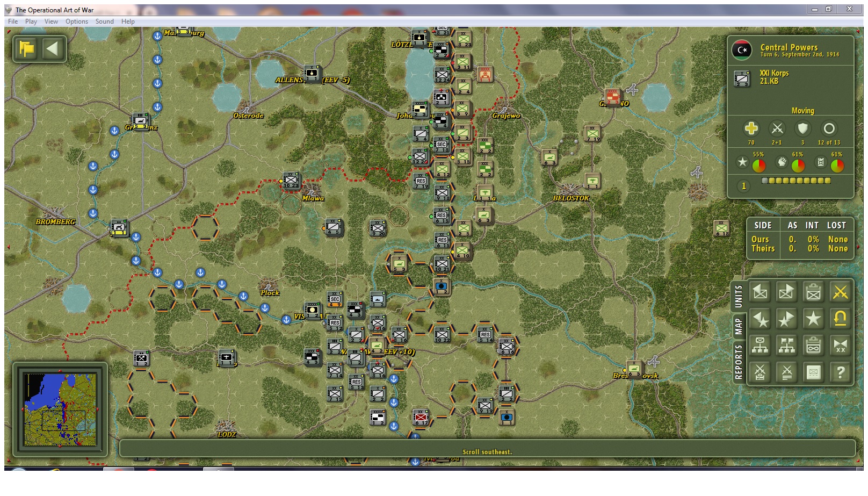Click the crossed swords with lines icon
The image size is (868, 496).
786,372
